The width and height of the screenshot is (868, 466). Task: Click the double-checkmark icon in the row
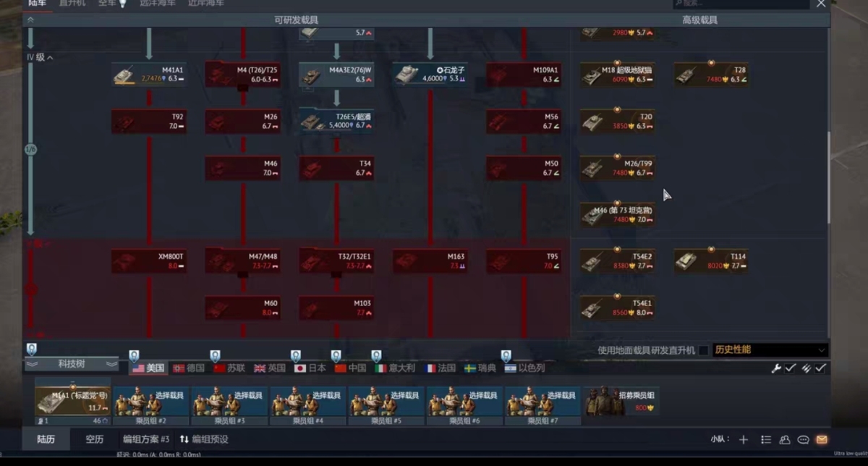pos(806,368)
